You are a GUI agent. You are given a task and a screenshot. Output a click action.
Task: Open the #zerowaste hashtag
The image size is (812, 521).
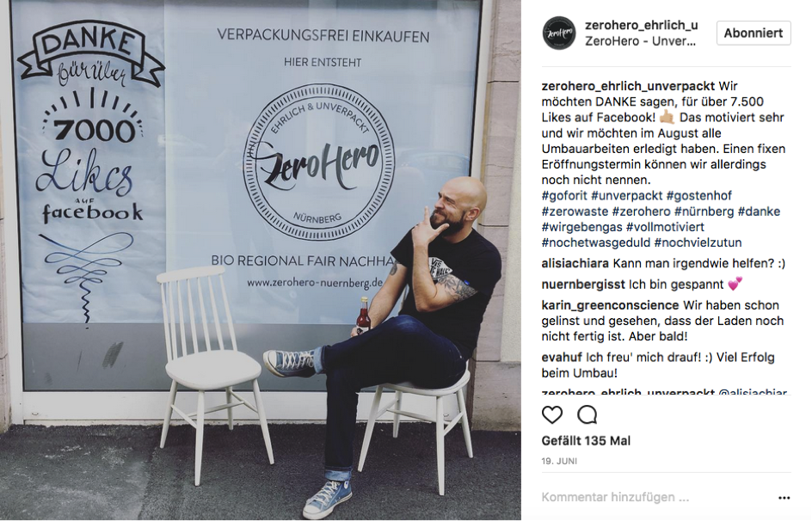click(x=575, y=211)
